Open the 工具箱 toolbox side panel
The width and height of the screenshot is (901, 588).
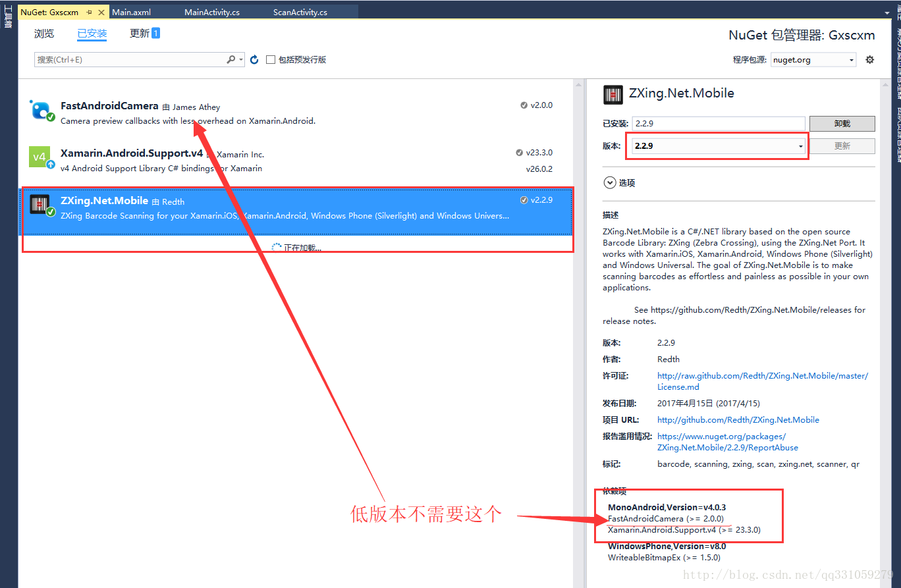coord(8,18)
